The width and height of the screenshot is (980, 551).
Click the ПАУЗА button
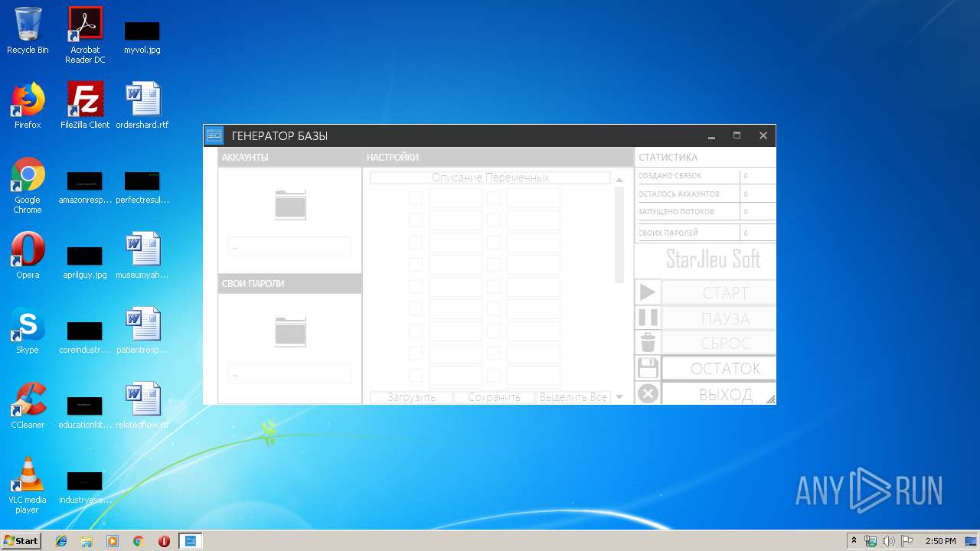(x=719, y=318)
